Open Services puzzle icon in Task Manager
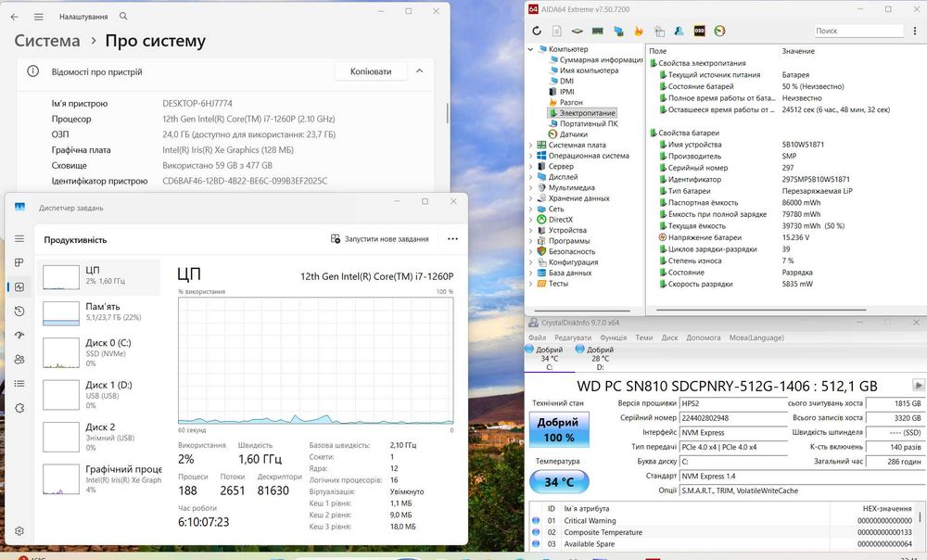 19,408
